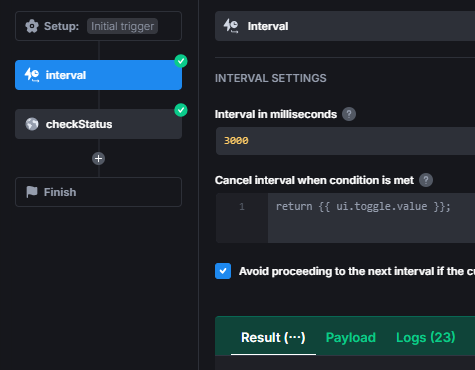Click the Interval header icon
The image size is (475, 370).
[231, 26]
